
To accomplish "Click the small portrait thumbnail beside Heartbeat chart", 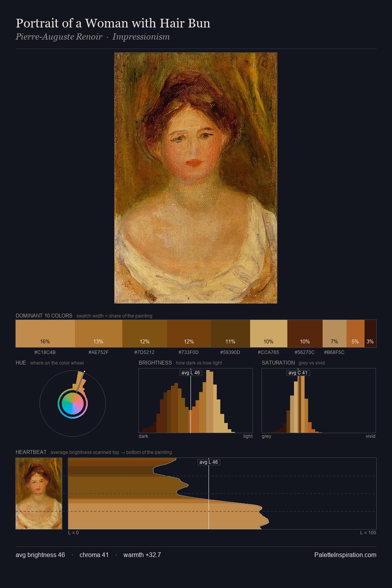I will pos(39,494).
